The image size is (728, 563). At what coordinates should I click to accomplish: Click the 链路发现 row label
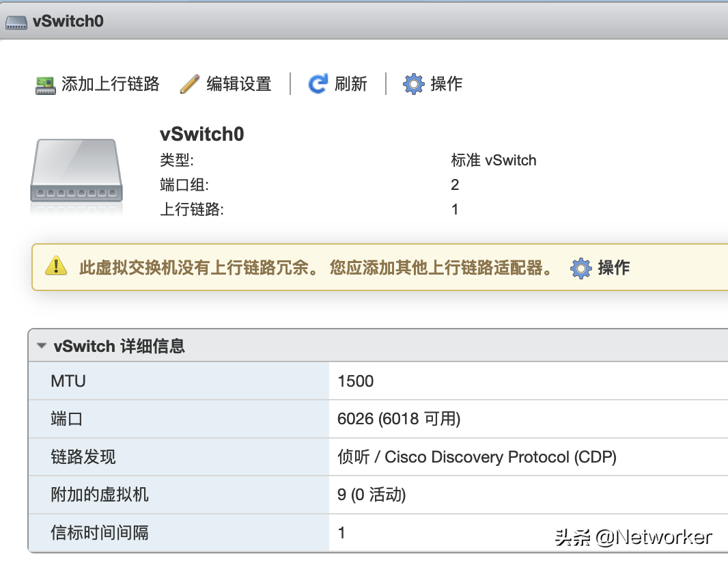(83, 457)
